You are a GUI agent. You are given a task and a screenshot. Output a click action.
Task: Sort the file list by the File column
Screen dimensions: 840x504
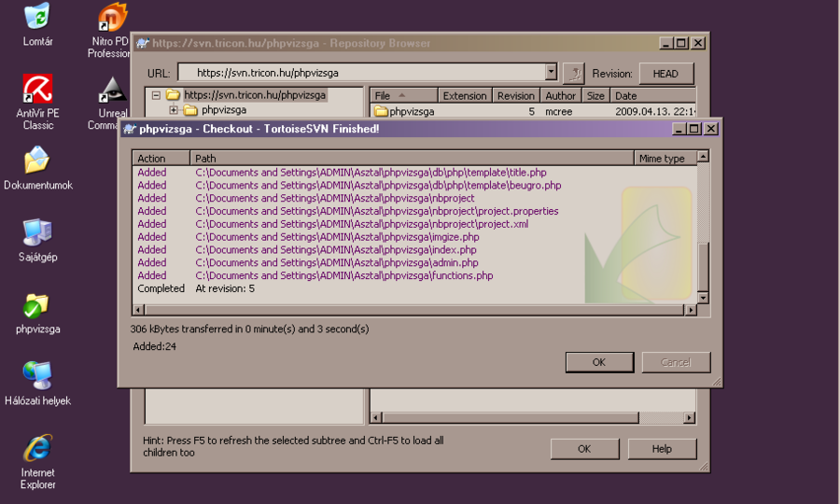click(x=404, y=95)
